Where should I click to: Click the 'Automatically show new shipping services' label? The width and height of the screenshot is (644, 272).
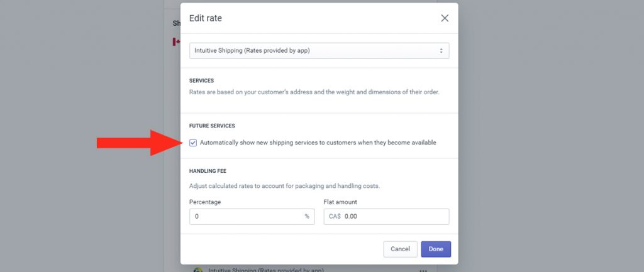[318, 143]
